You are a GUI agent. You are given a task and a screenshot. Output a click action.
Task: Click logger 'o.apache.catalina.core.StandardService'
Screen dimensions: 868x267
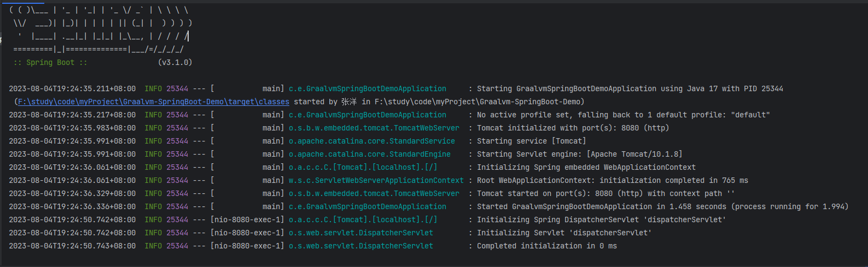coord(372,141)
